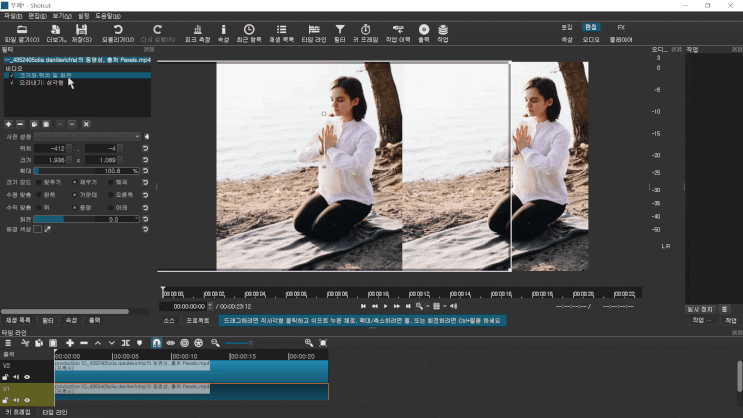Switch to the 소스 player tab
Image resolution: width=743 pixels, height=418 pixels.
pos(169,321)
